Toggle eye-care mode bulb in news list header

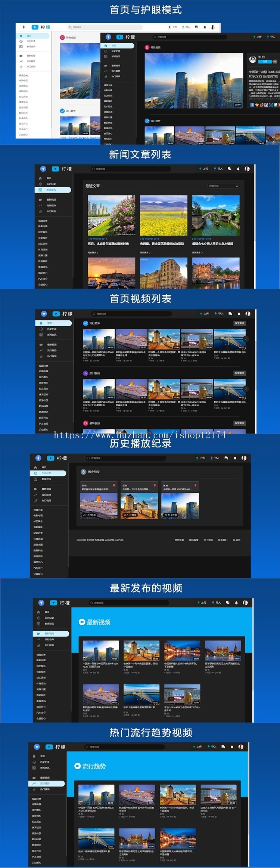coord(43,169)
